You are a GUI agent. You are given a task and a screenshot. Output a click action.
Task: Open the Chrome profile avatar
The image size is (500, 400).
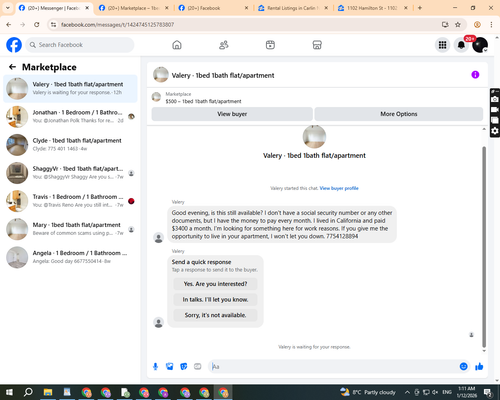coord(477,24)
